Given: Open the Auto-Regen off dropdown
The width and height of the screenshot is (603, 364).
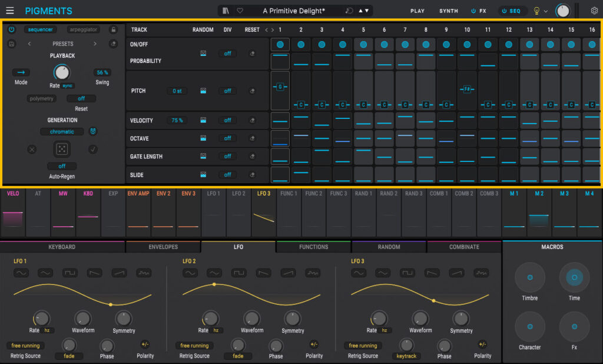Looking at the screenshot, I should tap(62, 166).
